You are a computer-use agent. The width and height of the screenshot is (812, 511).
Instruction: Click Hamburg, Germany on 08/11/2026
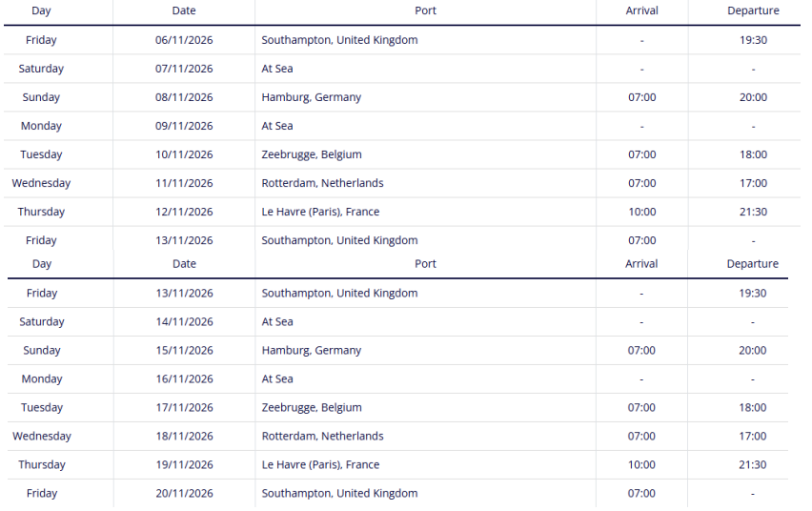pos(312,97)
